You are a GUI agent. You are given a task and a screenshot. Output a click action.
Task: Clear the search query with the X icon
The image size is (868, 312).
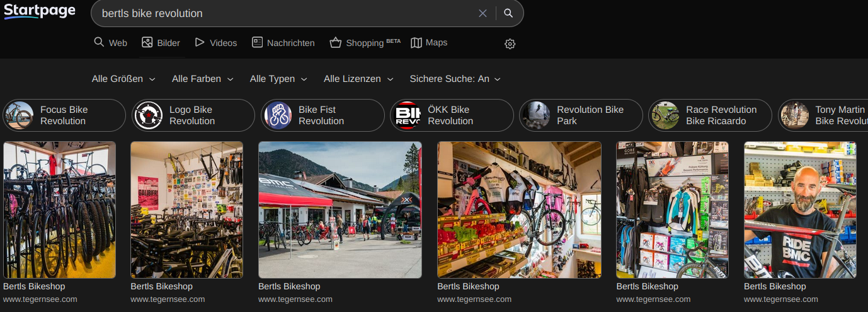point(483,13)
